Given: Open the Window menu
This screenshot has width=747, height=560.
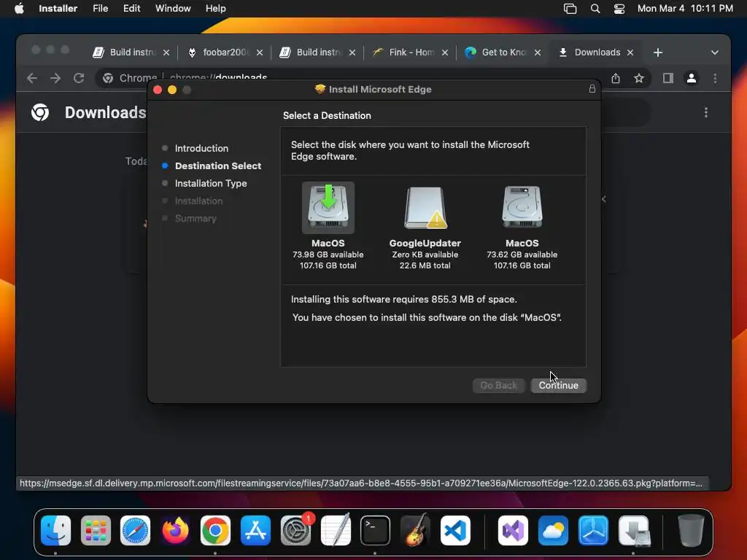Looking at the screenshot, I should [173, 9].
